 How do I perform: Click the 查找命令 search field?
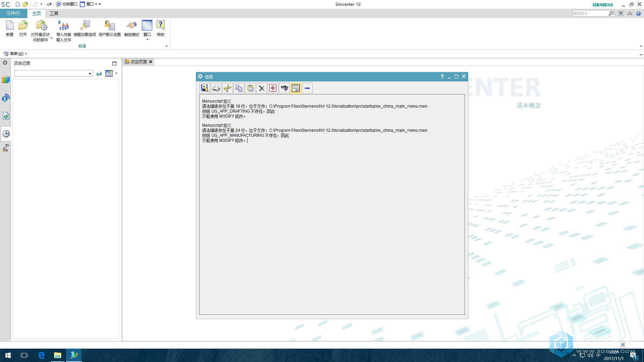tap(590, 13)
